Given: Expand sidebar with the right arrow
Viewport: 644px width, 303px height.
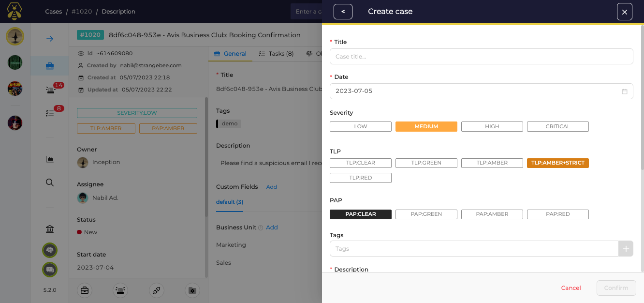Looking at the screenshot, I should coord(49,39).
